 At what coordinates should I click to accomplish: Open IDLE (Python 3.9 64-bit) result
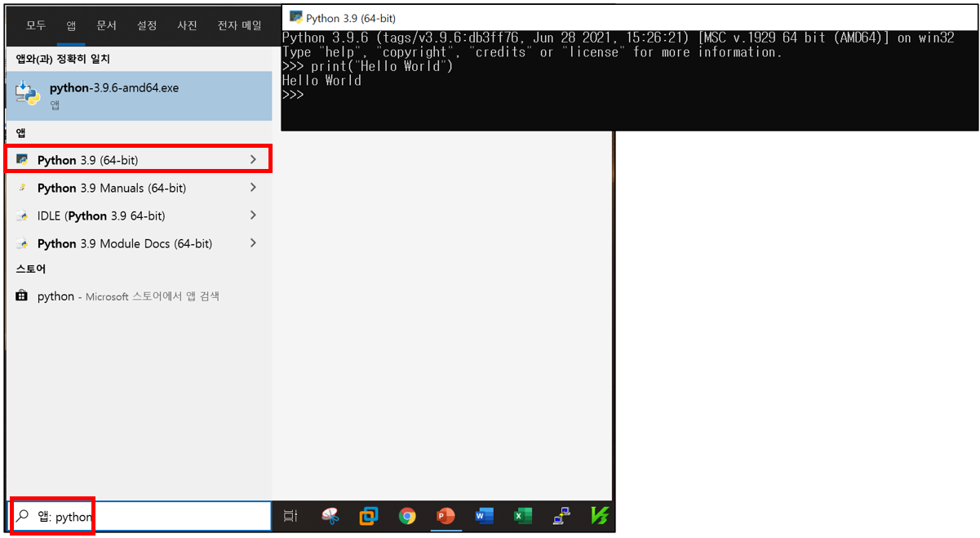tap(139, 216)
